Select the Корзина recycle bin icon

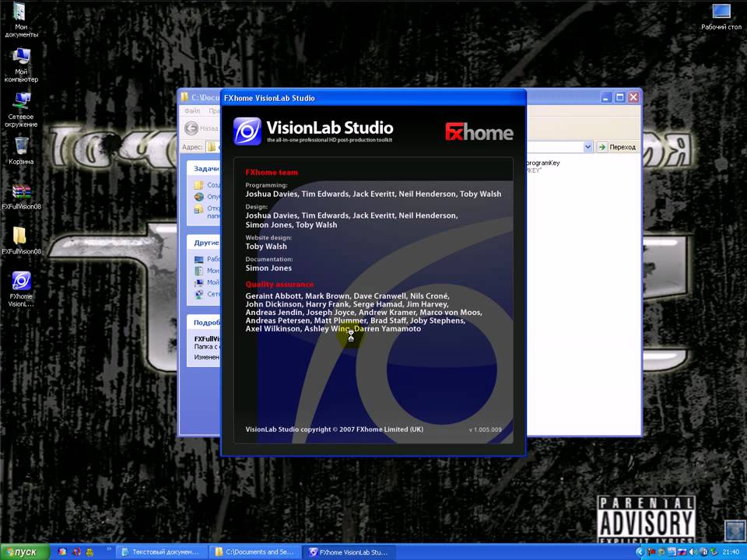coord(21,150)
